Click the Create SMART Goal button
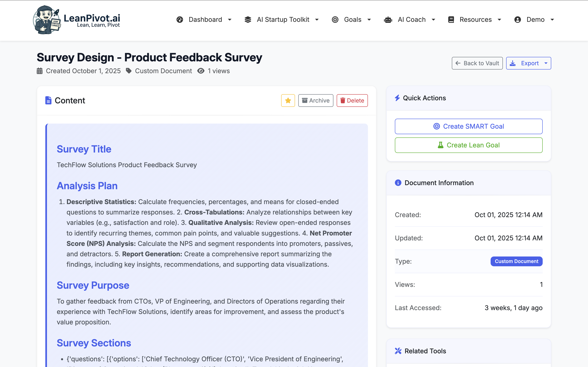 [x=468, y=126]
